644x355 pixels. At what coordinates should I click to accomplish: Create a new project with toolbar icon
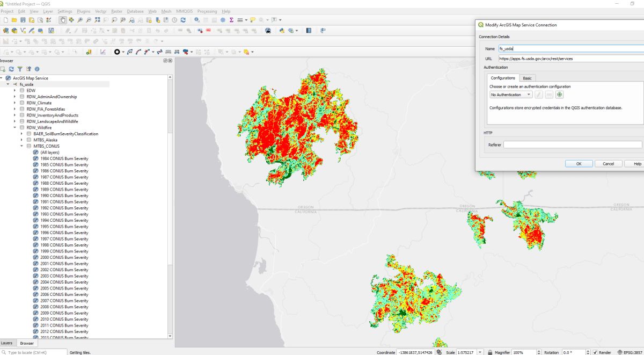click(x=6, y=20)
